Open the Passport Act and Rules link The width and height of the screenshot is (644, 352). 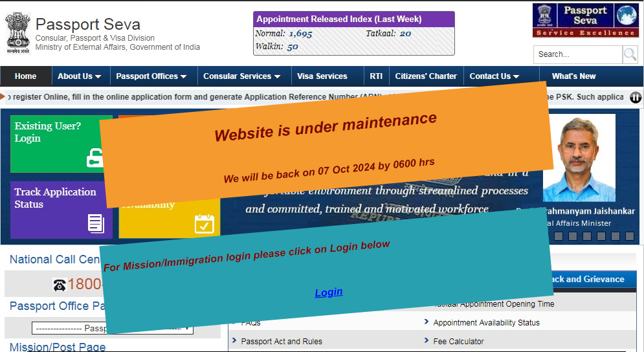click(282, 341)
